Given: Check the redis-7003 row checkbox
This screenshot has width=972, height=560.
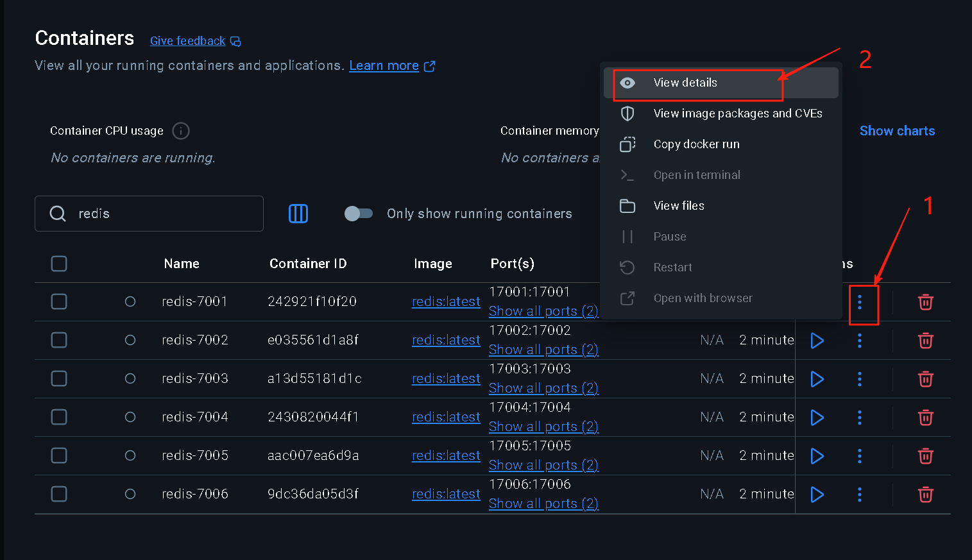Looking at the screenshot, I should [59, 378].
